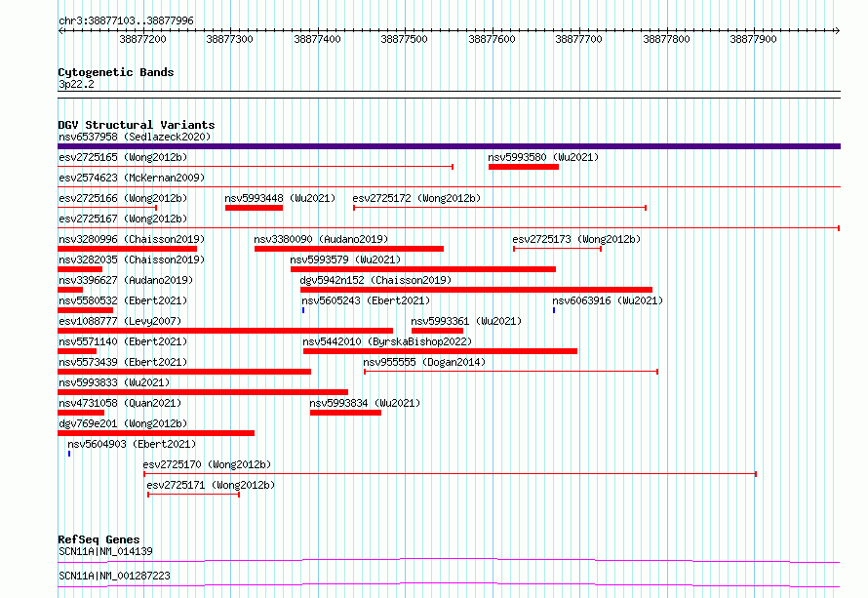Open the nsv5993833 (Wu2021) variant
This screenshot has height=598, width=868.
point(114,382)
